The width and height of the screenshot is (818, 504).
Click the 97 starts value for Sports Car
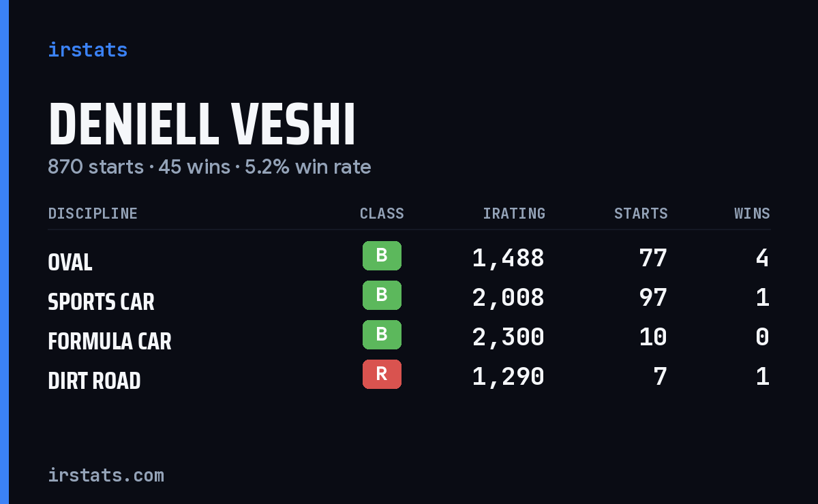click(653, 298)
